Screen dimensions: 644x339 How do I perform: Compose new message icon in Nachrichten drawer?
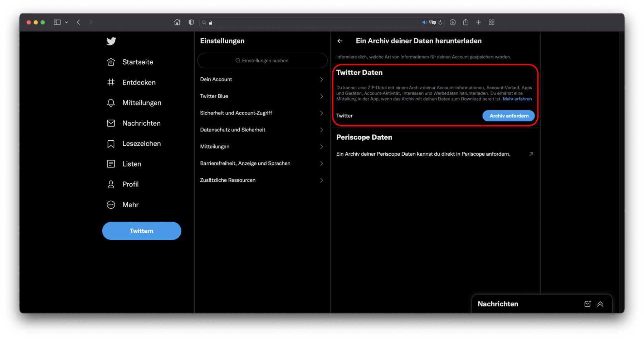pyautogui.click(x=587, y=304)
